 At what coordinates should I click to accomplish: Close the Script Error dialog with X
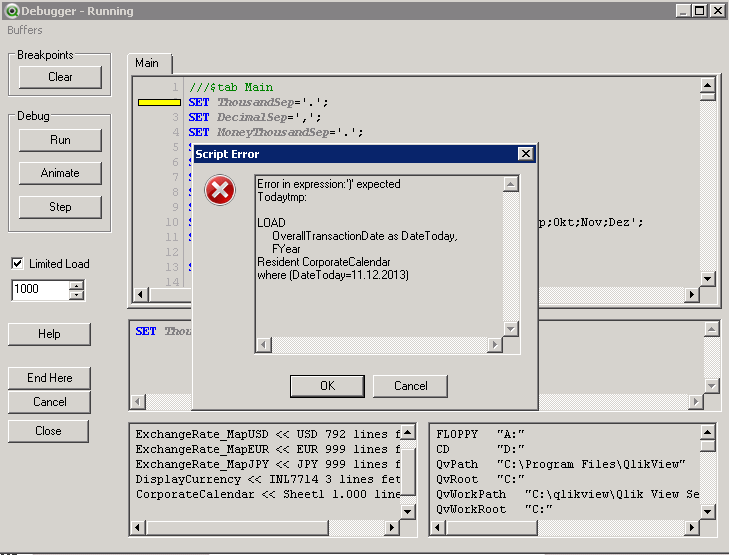coord(525,154)
